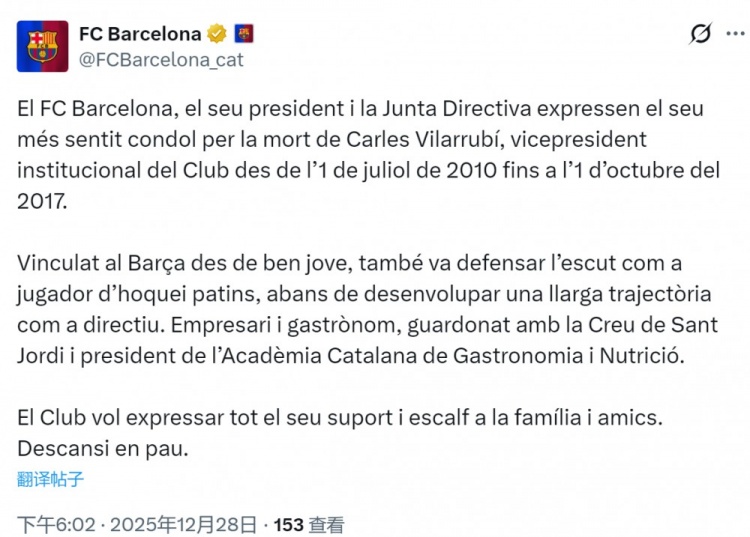Click the FC Barcelona crest profile avatar
750x537 pixels.
click(x=43, y=46)
